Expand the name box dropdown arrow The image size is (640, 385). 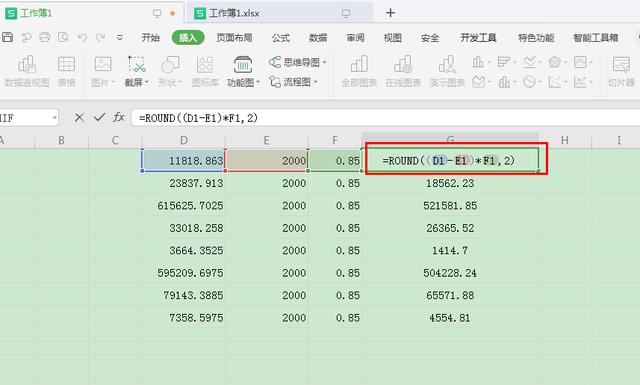pos(54,118)
